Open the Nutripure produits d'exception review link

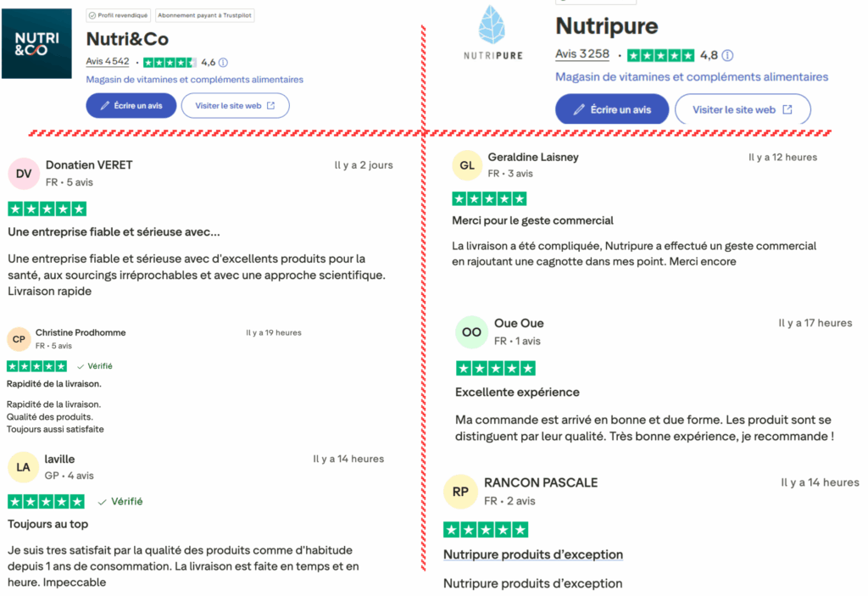[532, 554]
